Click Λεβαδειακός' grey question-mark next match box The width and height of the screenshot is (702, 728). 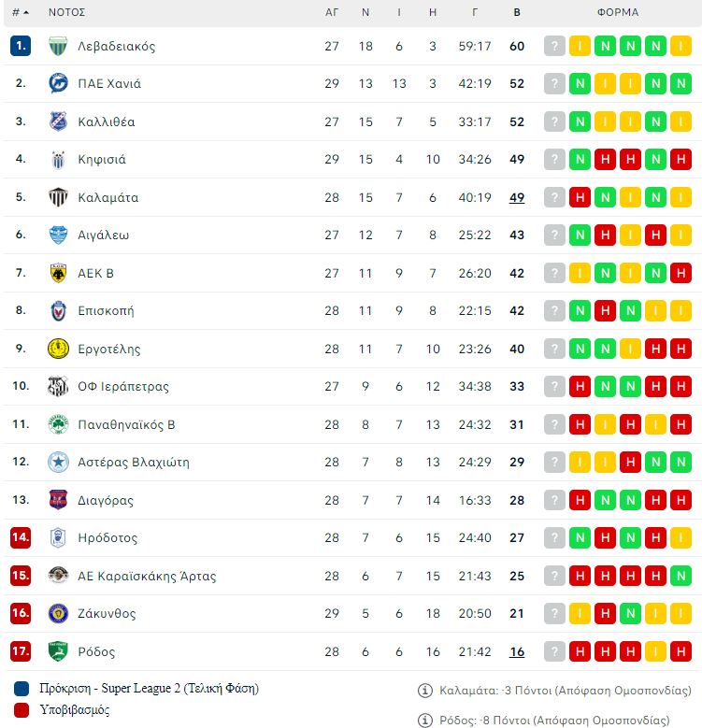(x=554, y=46)
